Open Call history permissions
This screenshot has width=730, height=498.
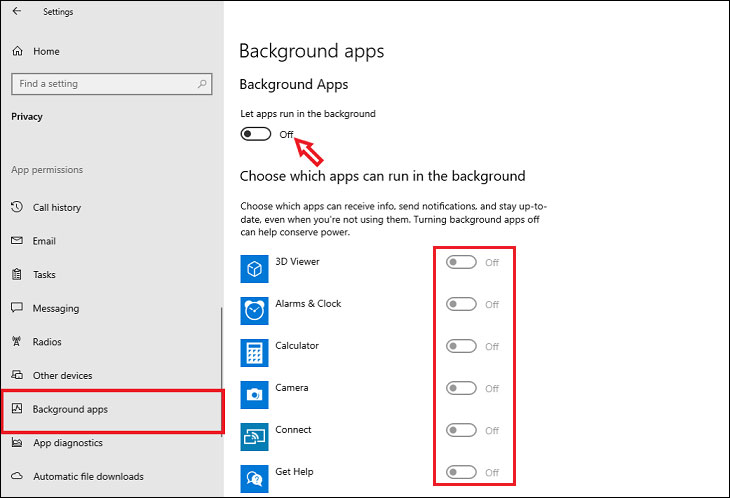57,208
